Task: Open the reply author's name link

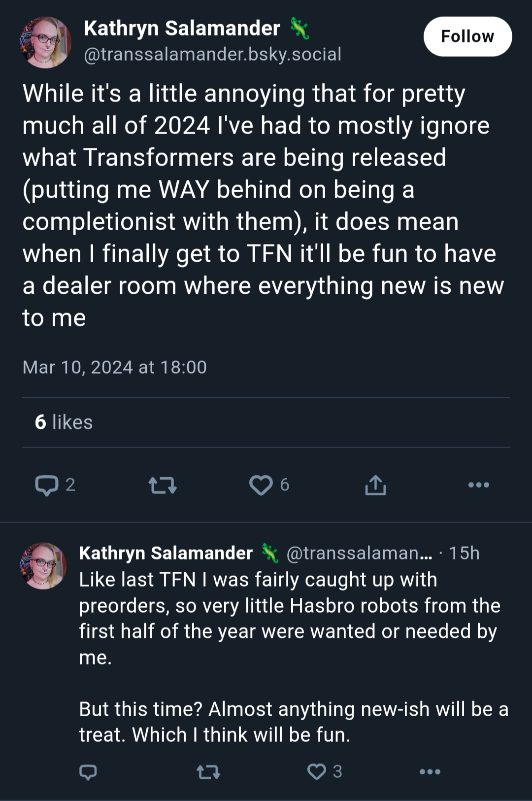Action: coord(166,553)
